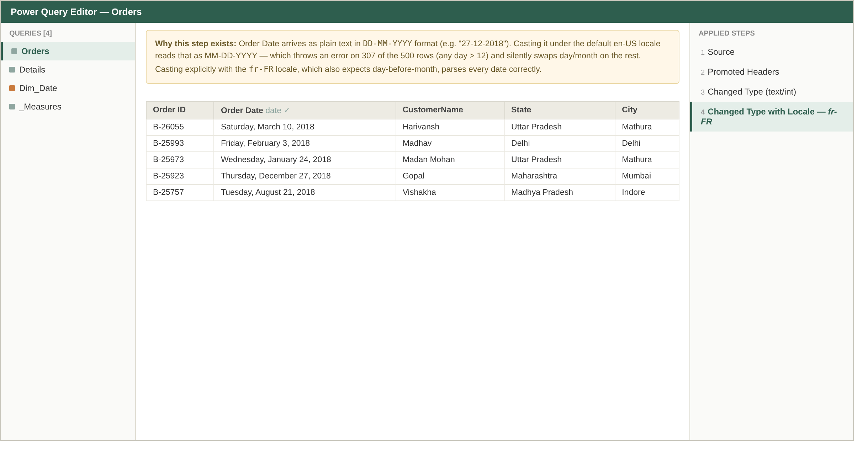Click the Orders query square icon
The height and width of the screenshot is (455, 868).
[14, 51]
